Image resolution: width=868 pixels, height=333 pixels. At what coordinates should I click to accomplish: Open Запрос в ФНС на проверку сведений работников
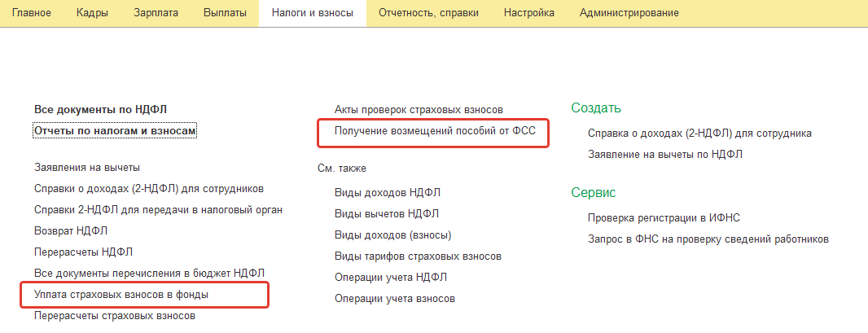708,239
